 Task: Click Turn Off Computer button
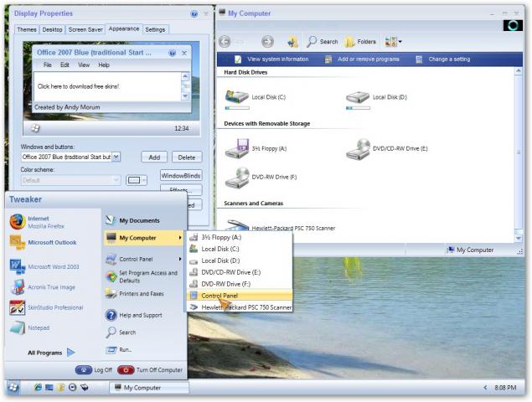150,370
